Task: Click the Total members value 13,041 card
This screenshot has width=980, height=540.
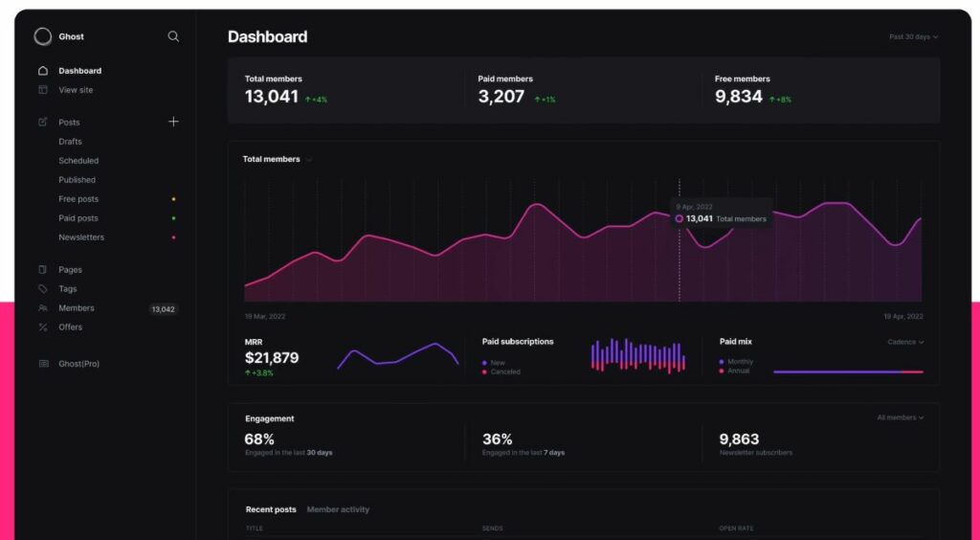Action: 271,97
